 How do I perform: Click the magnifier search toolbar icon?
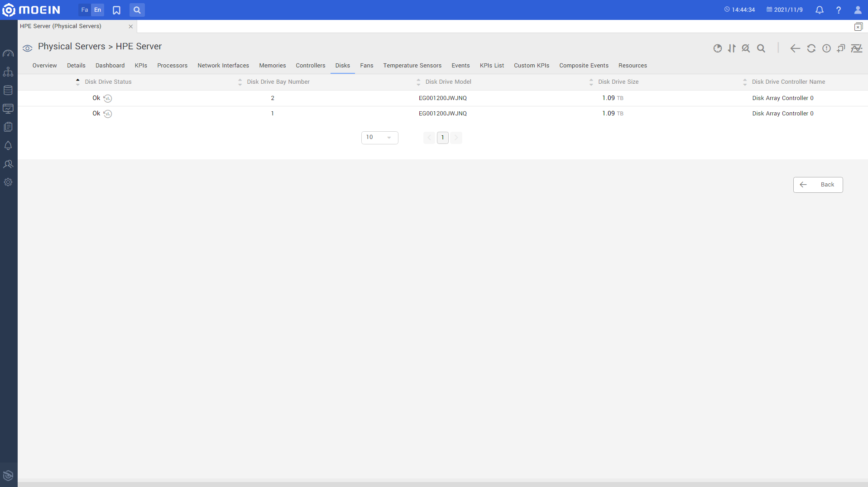[x=761, y=48]
